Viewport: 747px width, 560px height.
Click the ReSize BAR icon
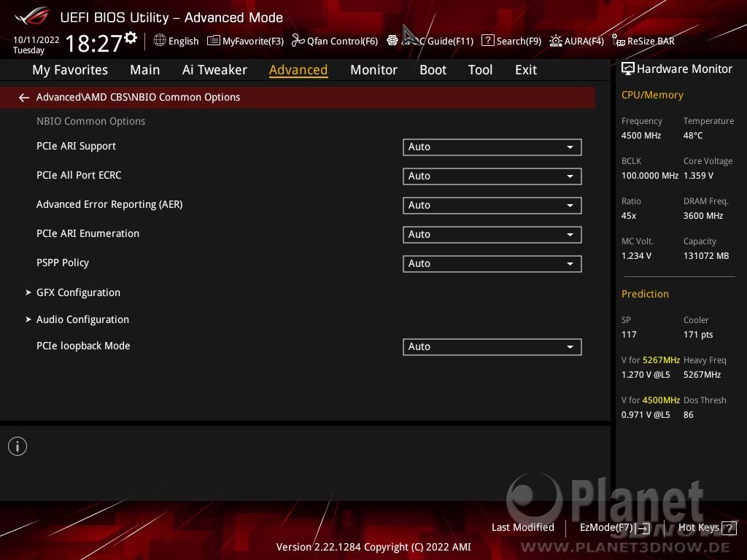(x=619, y=41)
